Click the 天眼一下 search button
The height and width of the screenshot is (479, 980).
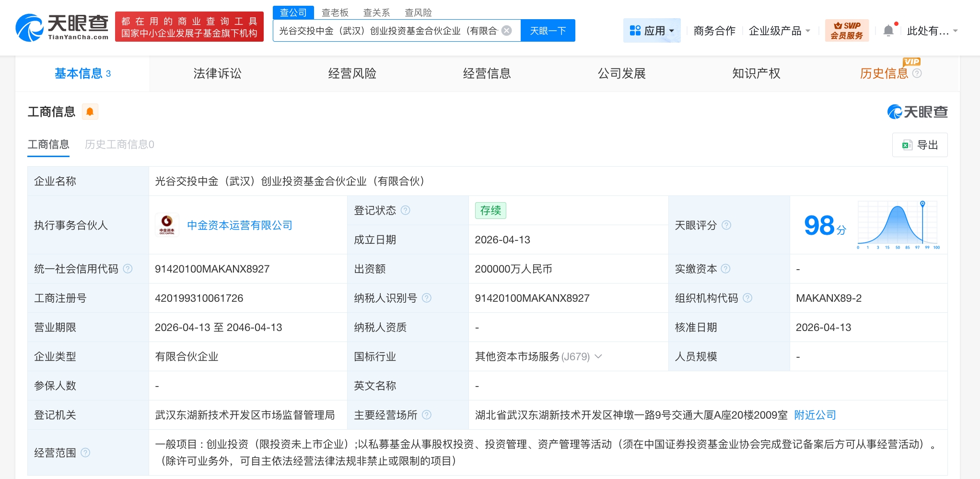click(548, 30)
